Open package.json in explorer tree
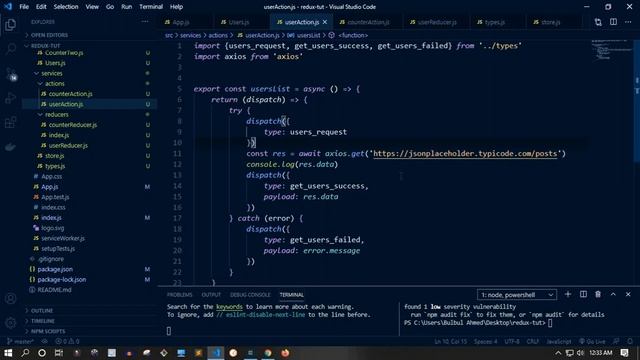Viewport: 640px width, 360px height. coord(55,269)
